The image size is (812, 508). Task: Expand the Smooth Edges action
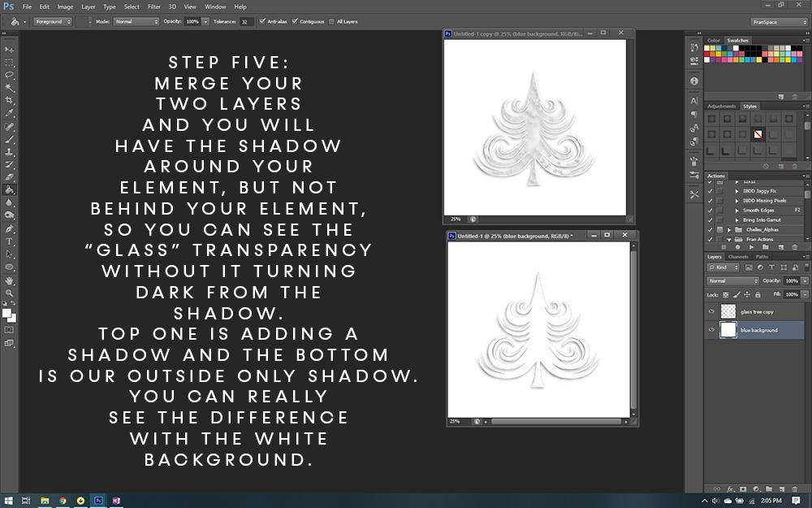coord(737,211)
